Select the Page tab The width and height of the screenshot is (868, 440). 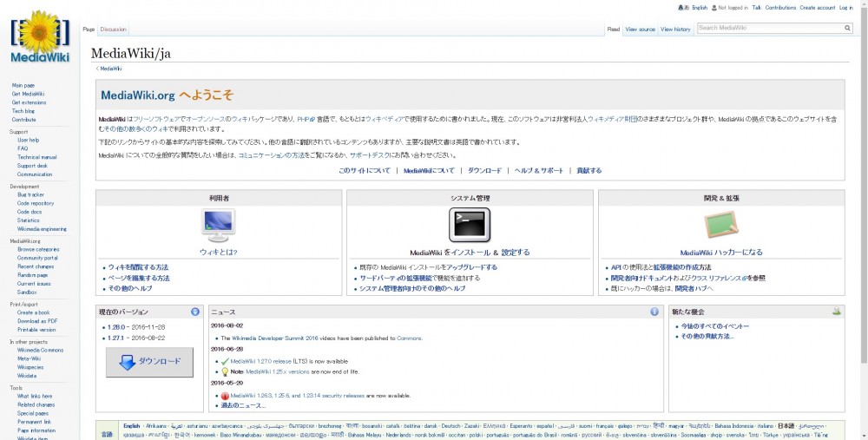89,30
